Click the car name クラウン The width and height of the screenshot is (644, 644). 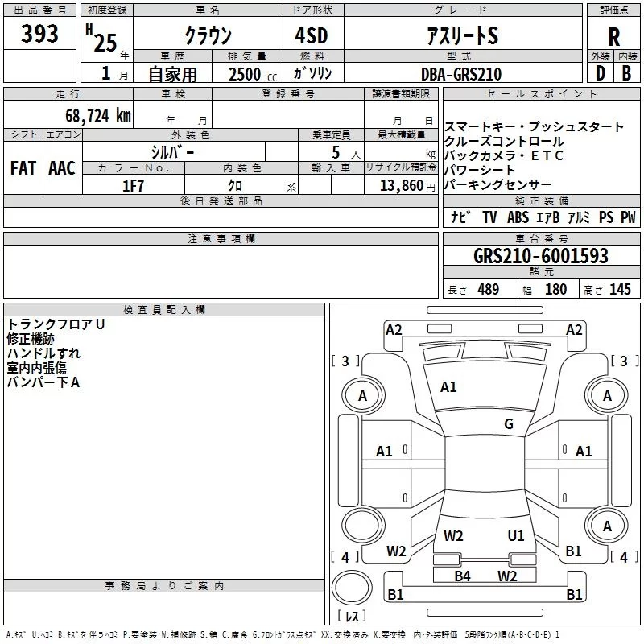(x=208, y=35)
